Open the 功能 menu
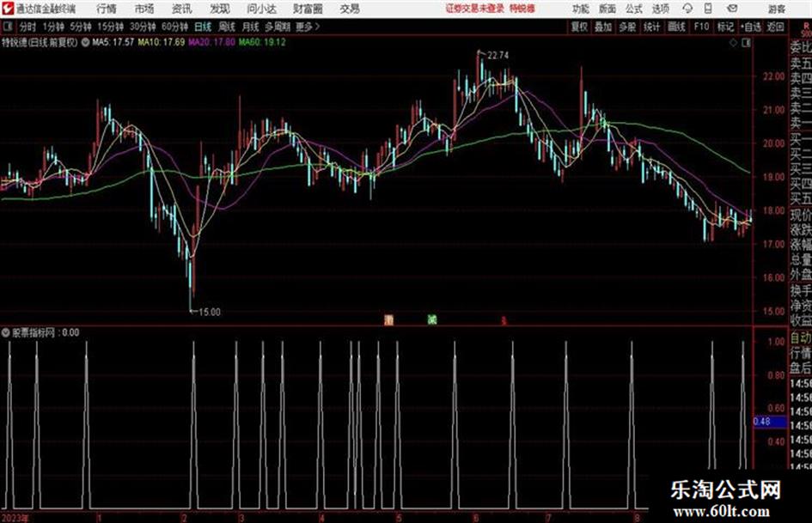 coord(581,9)
